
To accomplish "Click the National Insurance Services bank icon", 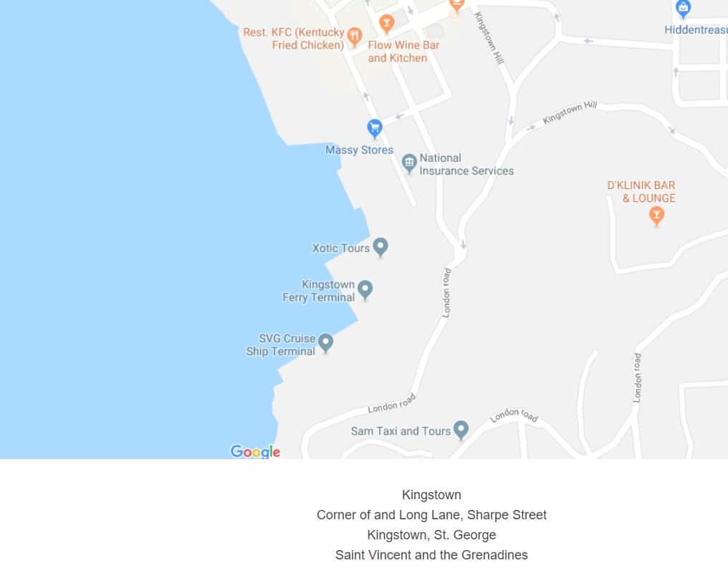I will coord(409,164).
